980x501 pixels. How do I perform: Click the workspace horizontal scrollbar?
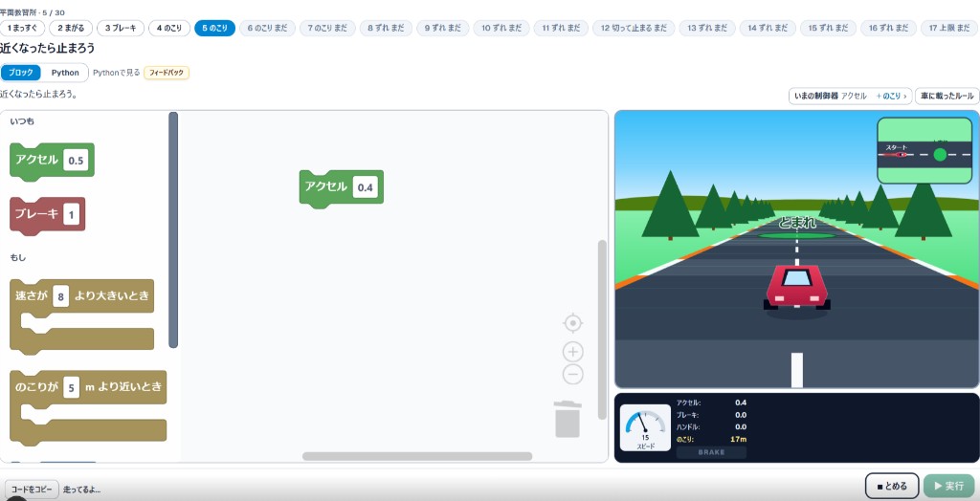pos(417,457)
